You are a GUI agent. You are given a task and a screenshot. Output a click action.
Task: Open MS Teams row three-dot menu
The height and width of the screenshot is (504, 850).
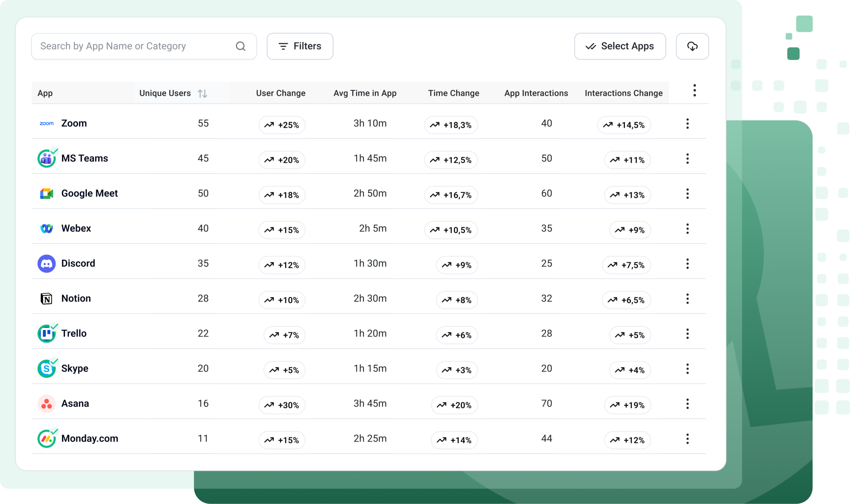point(688,159)
